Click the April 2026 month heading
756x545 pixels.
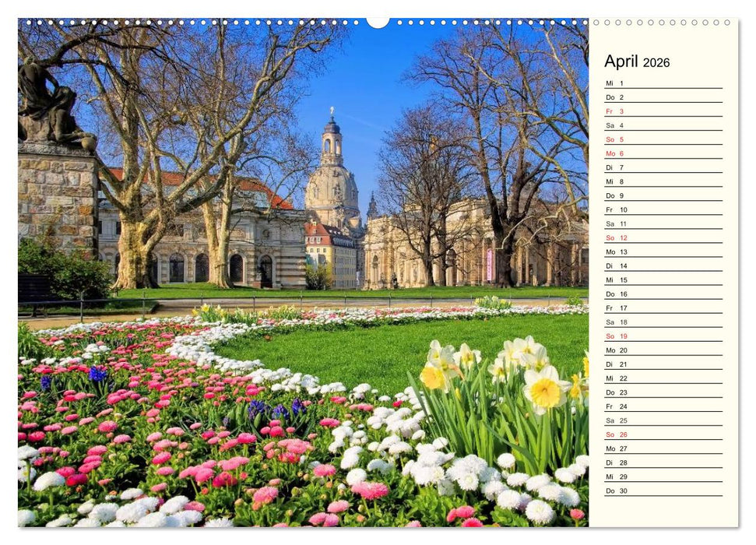(636, 62)
